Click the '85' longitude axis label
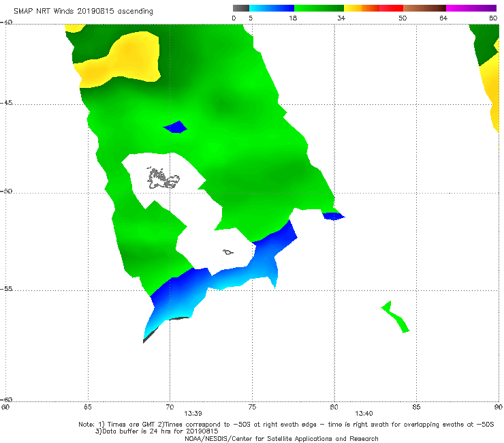 (x=416, y=407)
